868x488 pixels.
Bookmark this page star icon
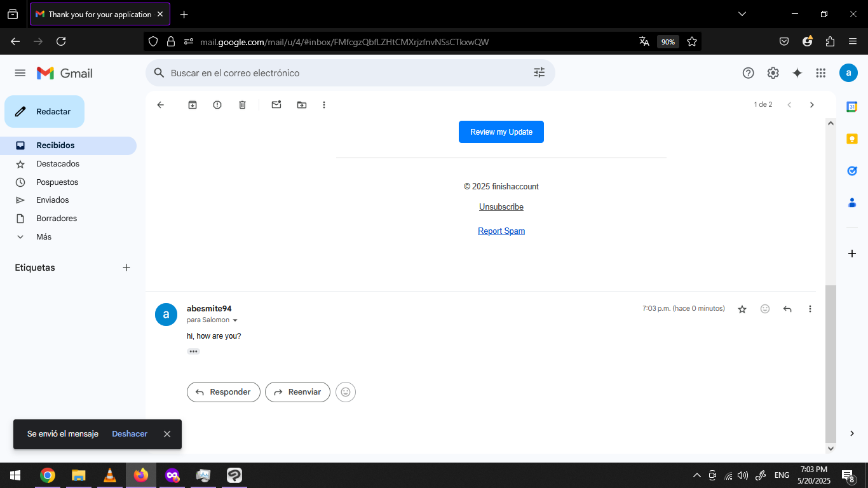coord(692,41)
